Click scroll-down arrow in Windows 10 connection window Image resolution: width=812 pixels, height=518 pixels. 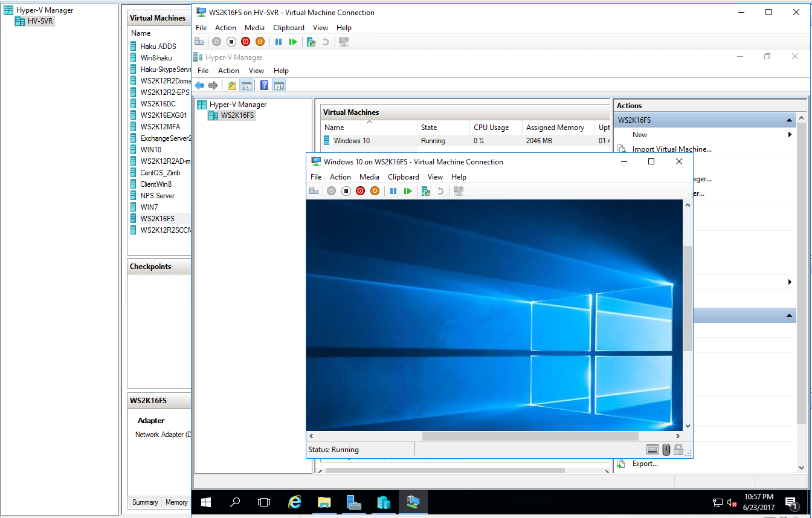tap(688, 426)
